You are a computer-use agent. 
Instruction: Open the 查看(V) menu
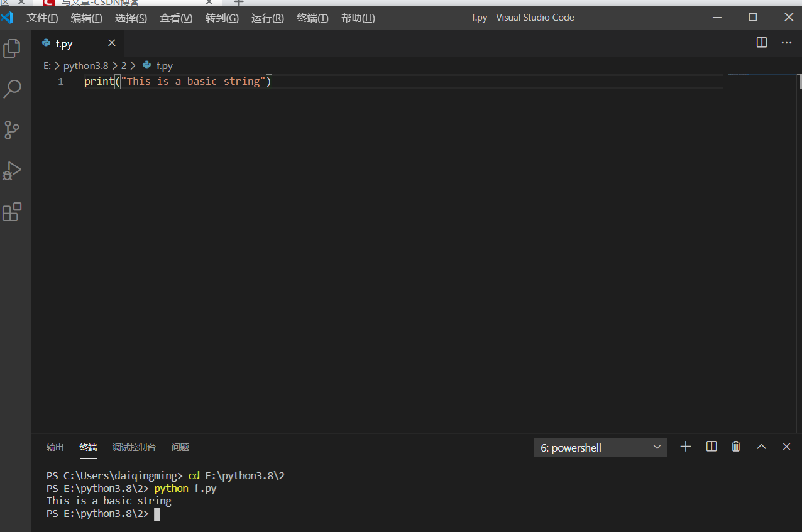point(176,18)
